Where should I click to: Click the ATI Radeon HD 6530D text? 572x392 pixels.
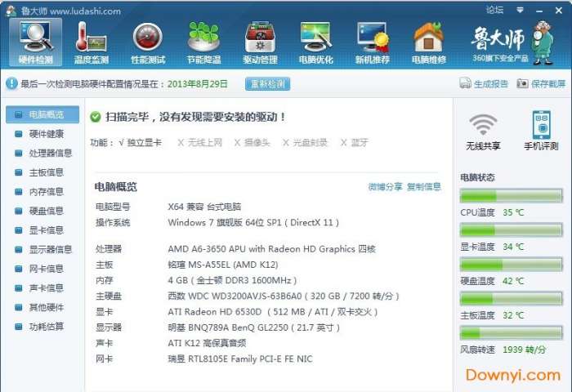tap(273, 312)
